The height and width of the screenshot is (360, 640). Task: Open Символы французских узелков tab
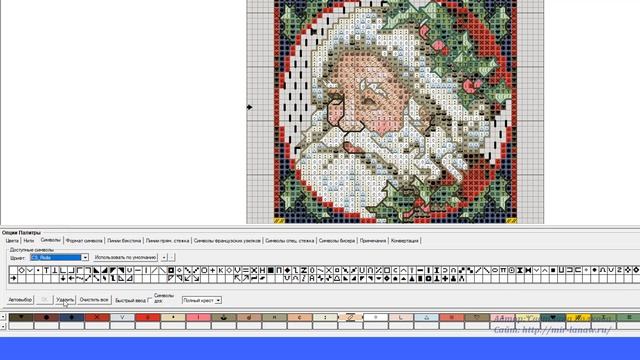[x=227, y=241]
